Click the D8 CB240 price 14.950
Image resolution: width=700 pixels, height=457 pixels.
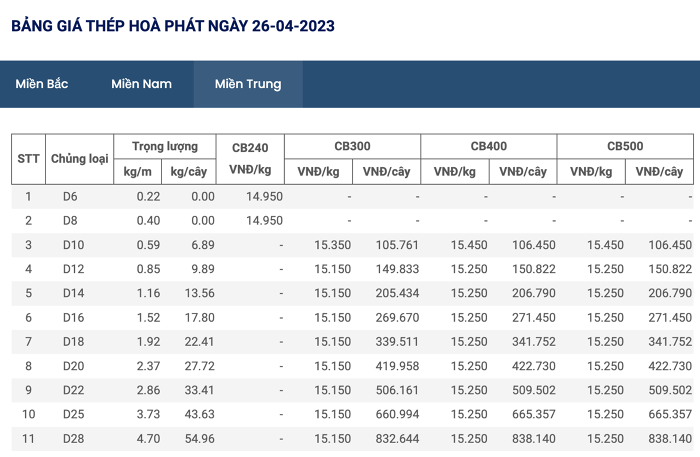[x=264, y=221]
